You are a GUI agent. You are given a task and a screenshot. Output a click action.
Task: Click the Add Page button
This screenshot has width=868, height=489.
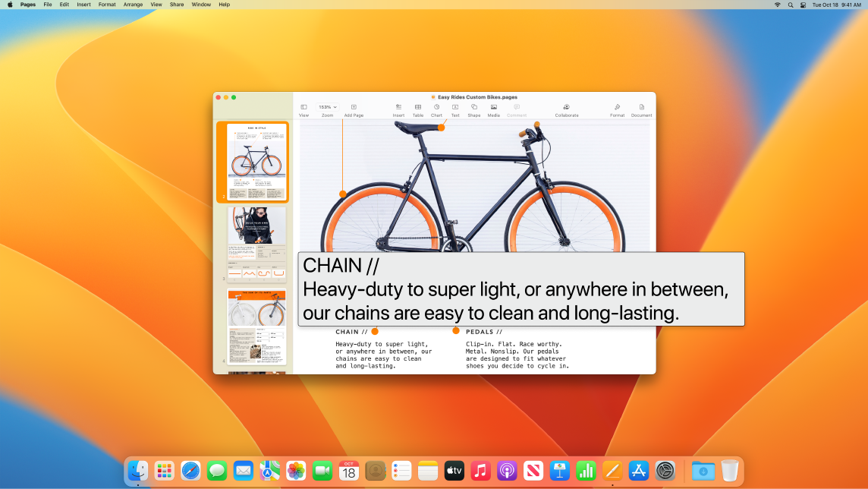354,107
